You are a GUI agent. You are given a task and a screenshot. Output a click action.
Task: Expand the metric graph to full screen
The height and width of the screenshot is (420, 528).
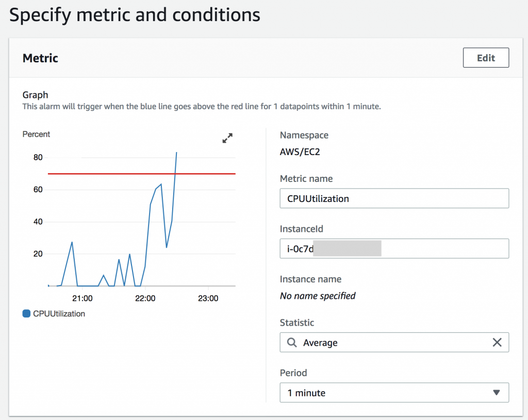pyautogui.click(x=227, y=138)
